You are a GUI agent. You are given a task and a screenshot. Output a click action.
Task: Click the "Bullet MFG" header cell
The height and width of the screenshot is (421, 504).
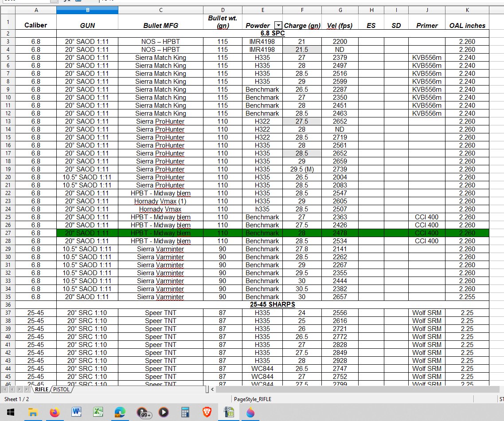click(161, 22)
